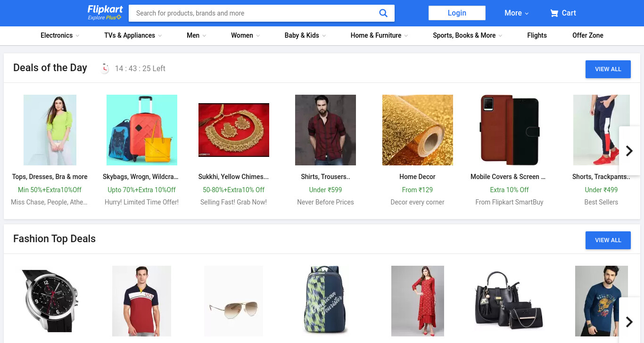This screenshot has width=644, height=343.
Task: Click the Tops, Dresses, Bra & more title
Action: (50, 177)
